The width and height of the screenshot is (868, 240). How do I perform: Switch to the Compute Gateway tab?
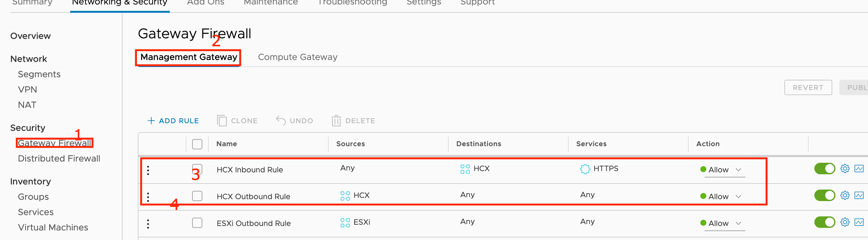pos(297,57)
